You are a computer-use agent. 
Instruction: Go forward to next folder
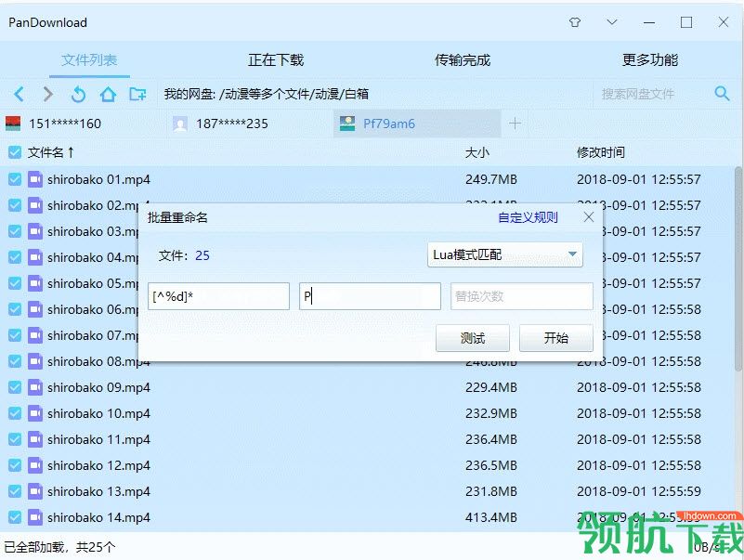point(47,94)
